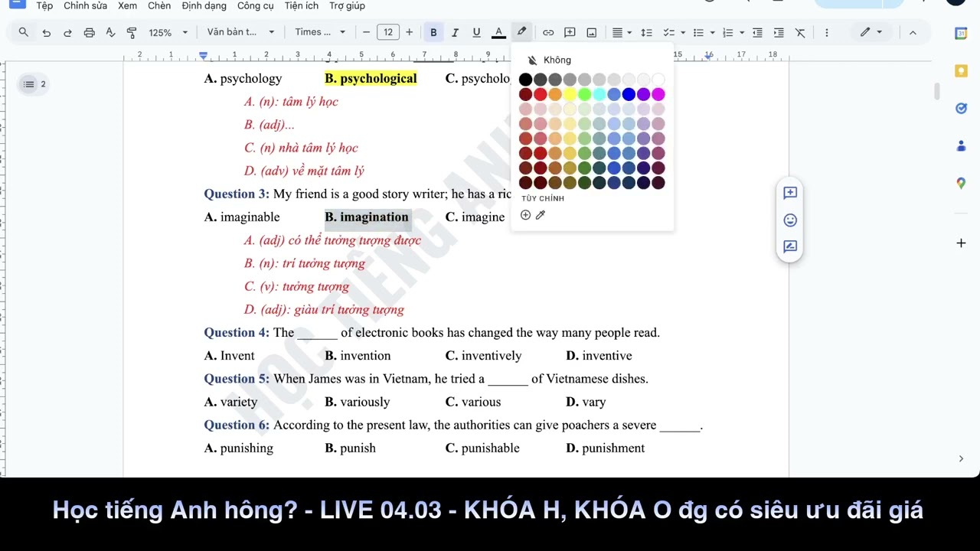980x551 pixels.
Task: Click the answer text B. imagination
Action: [x=367, y=217]
